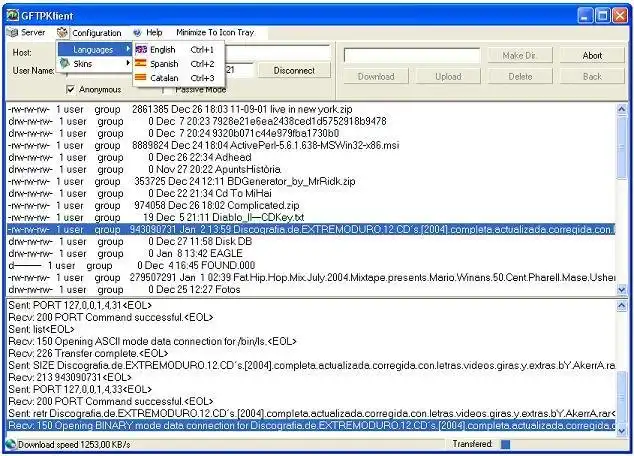Click Minimize To Icon Tray
The image size is (634, 456).
point(215,32)
